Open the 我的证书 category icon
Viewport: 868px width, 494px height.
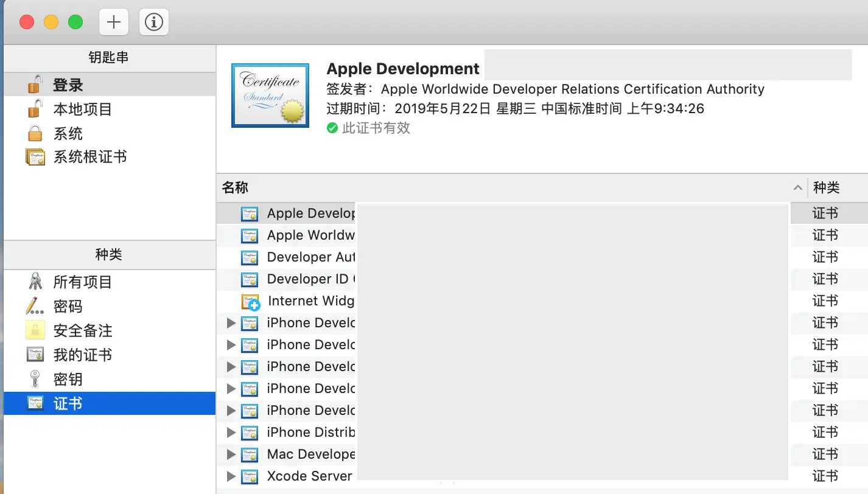point(35,355)
